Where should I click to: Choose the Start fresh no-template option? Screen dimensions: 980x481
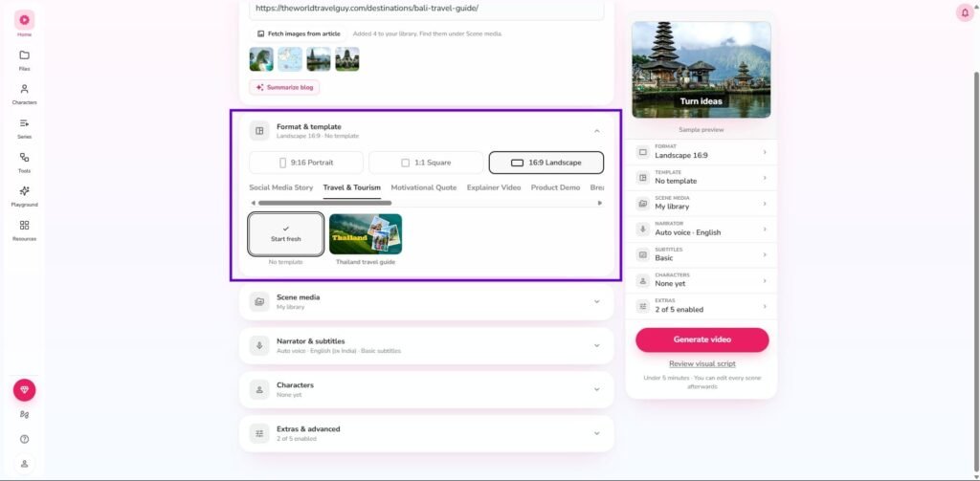(286, 234)
